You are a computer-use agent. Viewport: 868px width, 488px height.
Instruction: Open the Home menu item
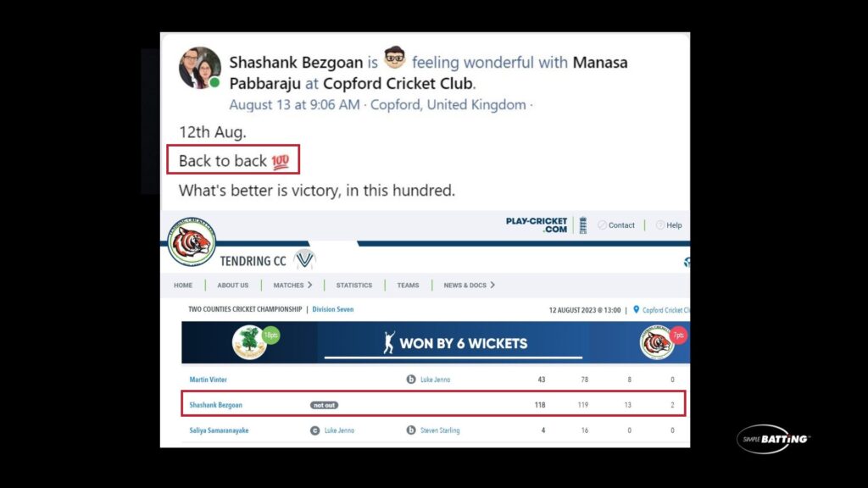pos(183,286)
